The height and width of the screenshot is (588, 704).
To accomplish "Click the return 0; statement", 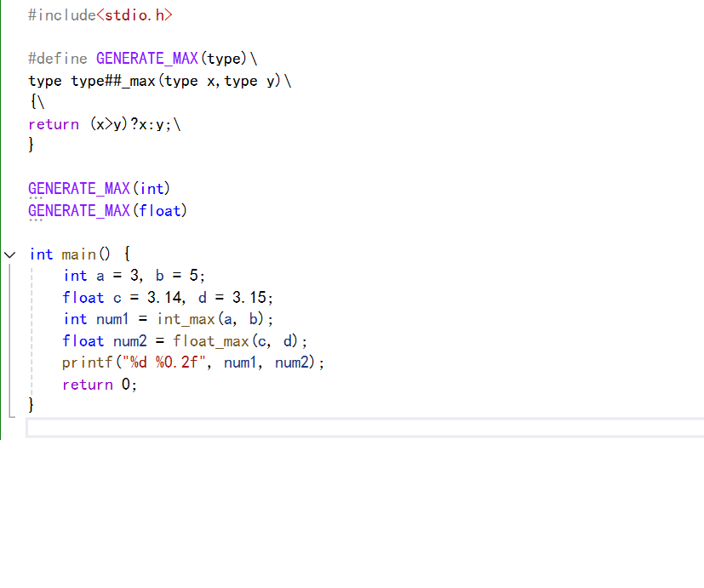I will tap(100, 385).
